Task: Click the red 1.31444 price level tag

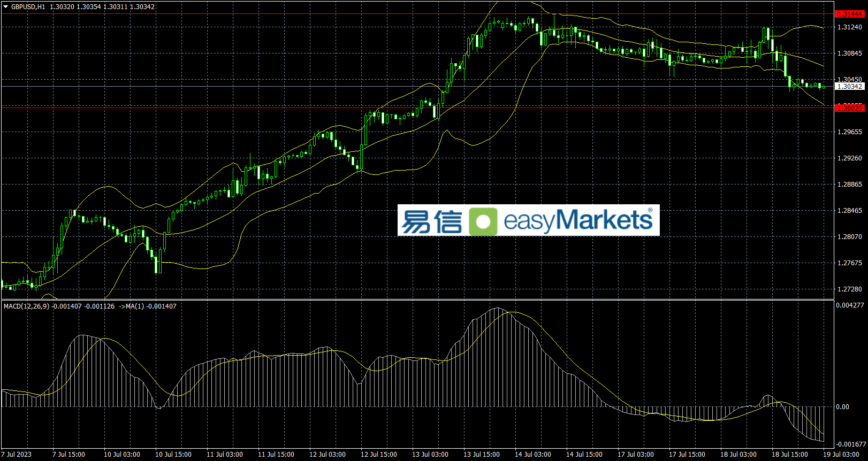Action: [849, 14]
